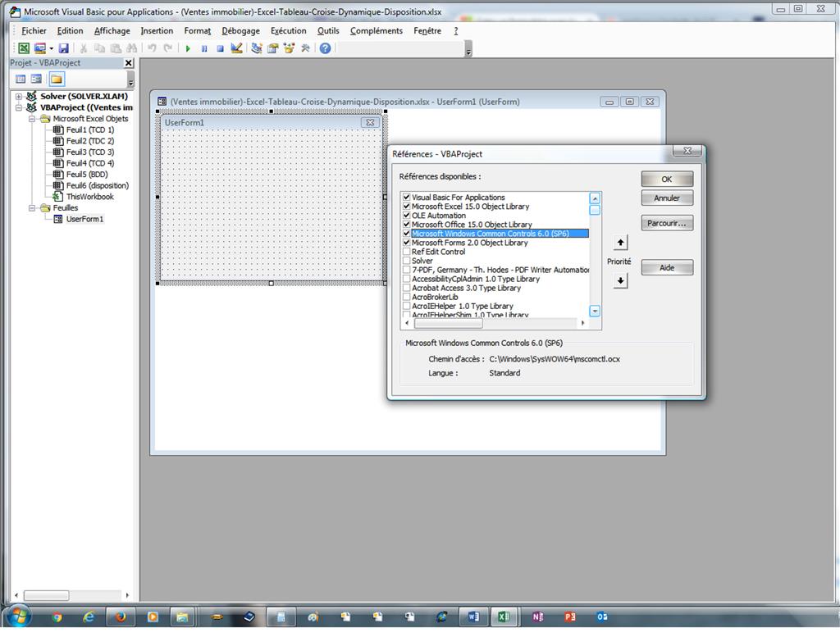Open the Affichage menu
This screenshot has width=840, height=637.
pyautogui.click(x=112, y=30)
